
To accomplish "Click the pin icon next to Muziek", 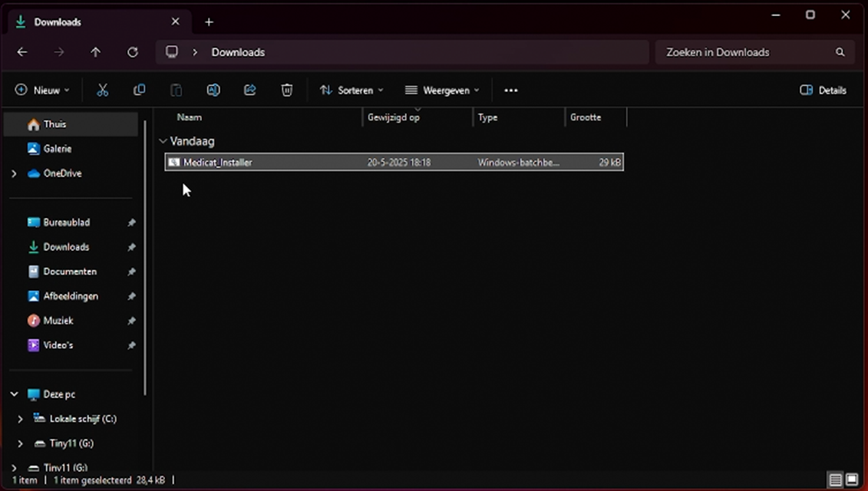I will click(131, 321).
